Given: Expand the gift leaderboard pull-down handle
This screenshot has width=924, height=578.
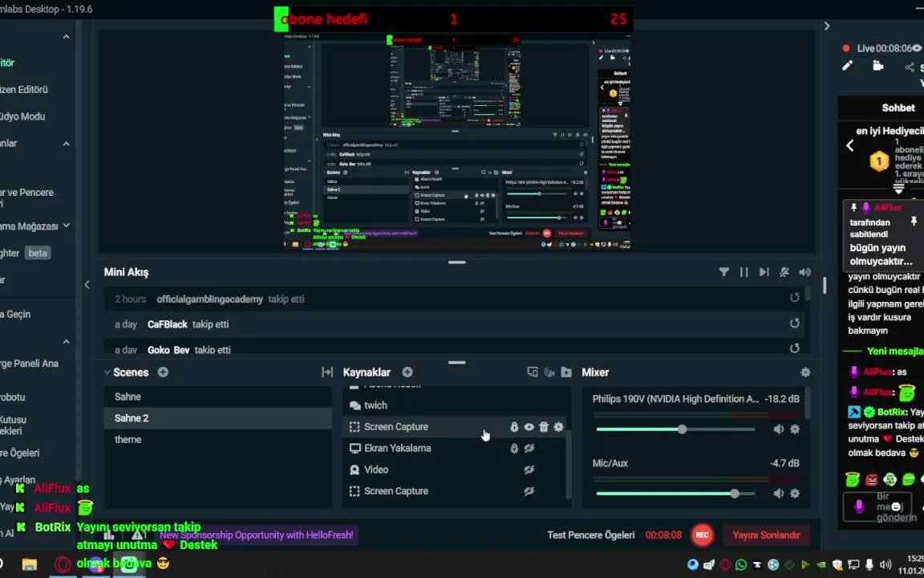Looking at the screenshot, I should [898, 189].
